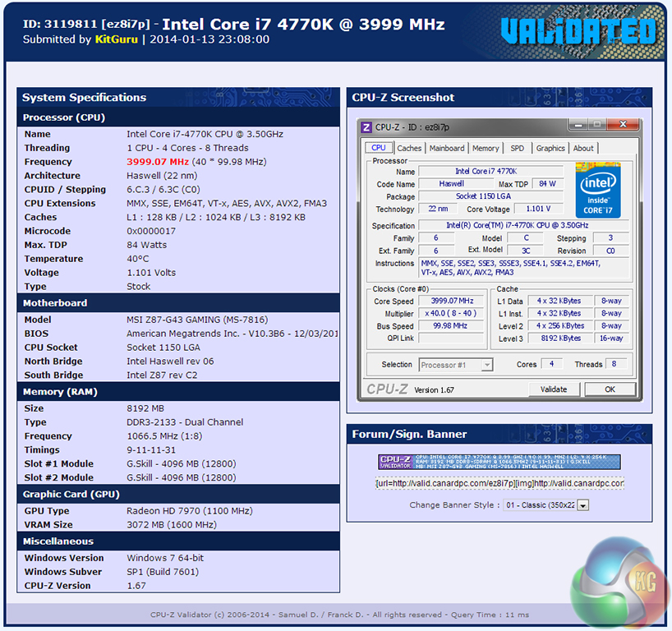Screen dimensions: 672x631
Task: Click the Haswell (22 nm) architecture value
Action: point(162,176)
